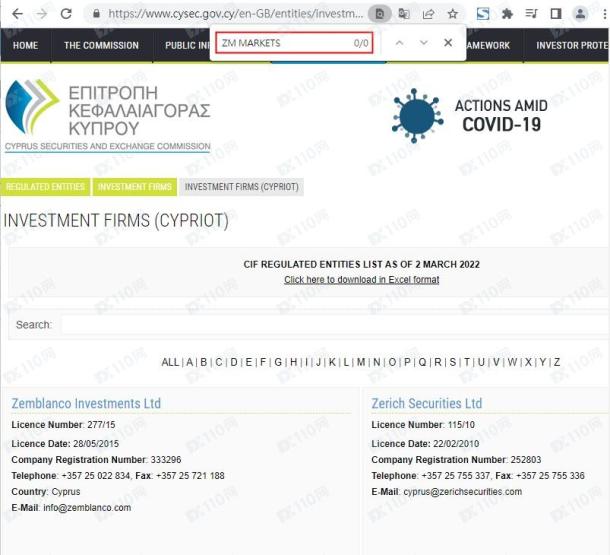Filter firms by letter M
This screenshot has width=610, height=555.
coord(361,362)
